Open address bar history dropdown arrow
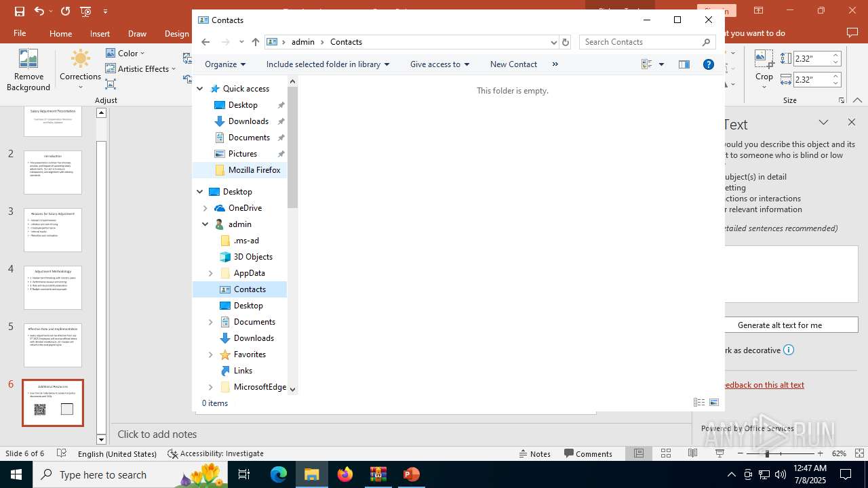This screenshot has width=868, height=488. [x=553, y=42]
